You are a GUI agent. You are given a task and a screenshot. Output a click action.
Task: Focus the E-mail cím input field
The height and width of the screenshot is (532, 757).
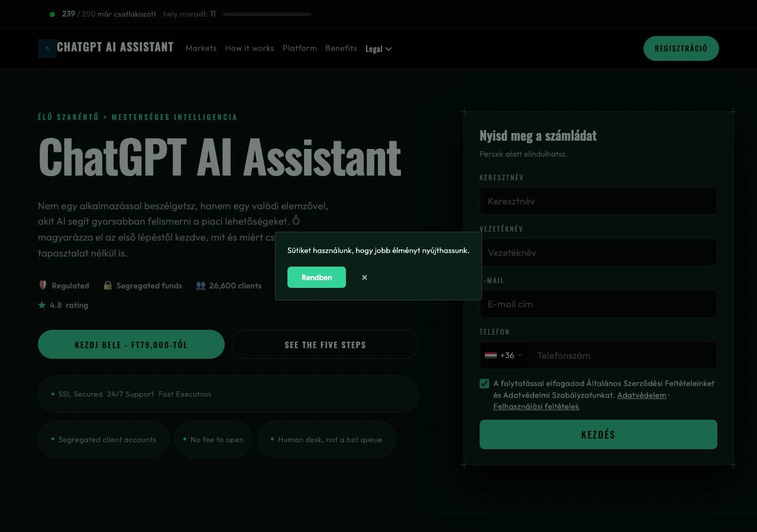tap(599, 304)
